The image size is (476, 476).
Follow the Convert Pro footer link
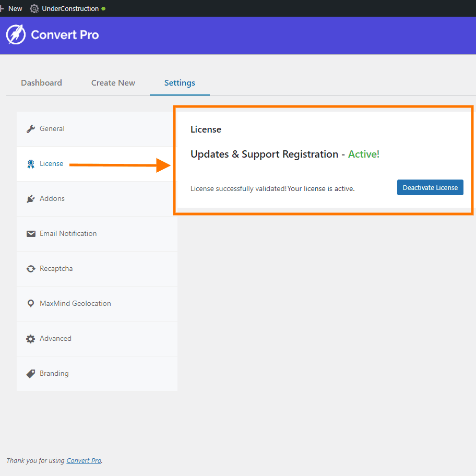[84, 460]
